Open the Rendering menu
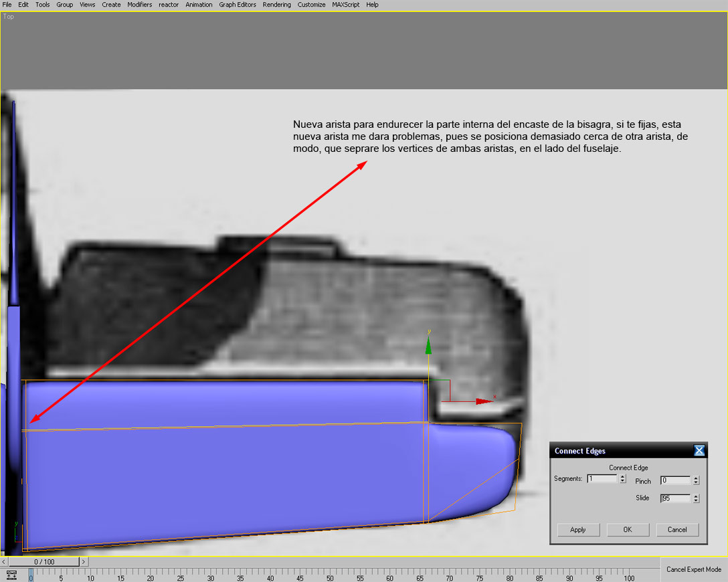Viewport: 728px width, 582px height. point(277,5)
